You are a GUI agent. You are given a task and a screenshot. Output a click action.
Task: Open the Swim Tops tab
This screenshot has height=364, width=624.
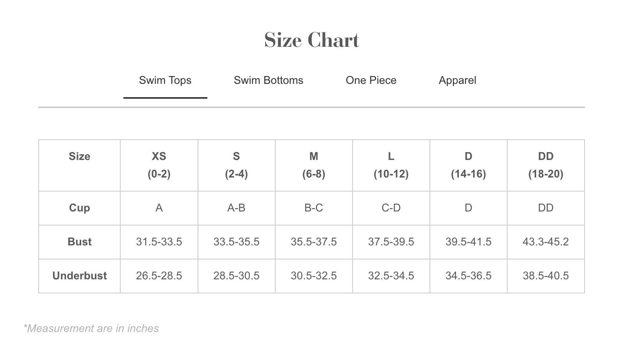165,80
